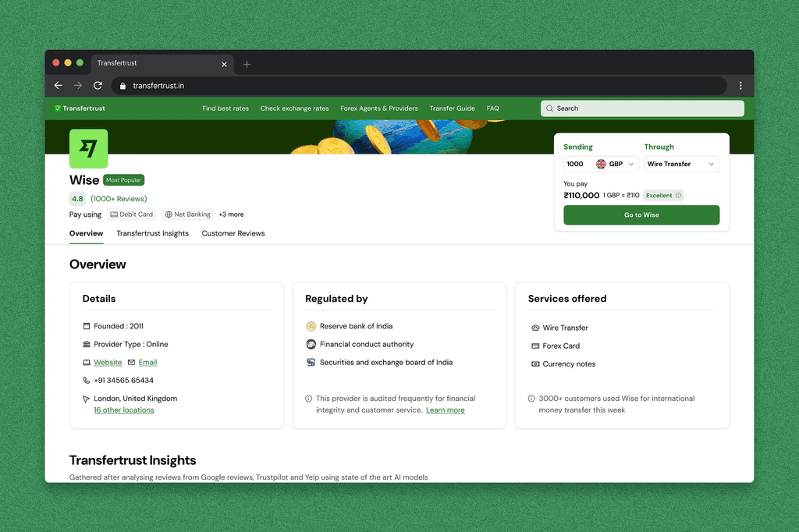Click the 4.8 rating badge
Image resolution: width=799 pixels, height=532 pixels.
pos(77,199)
